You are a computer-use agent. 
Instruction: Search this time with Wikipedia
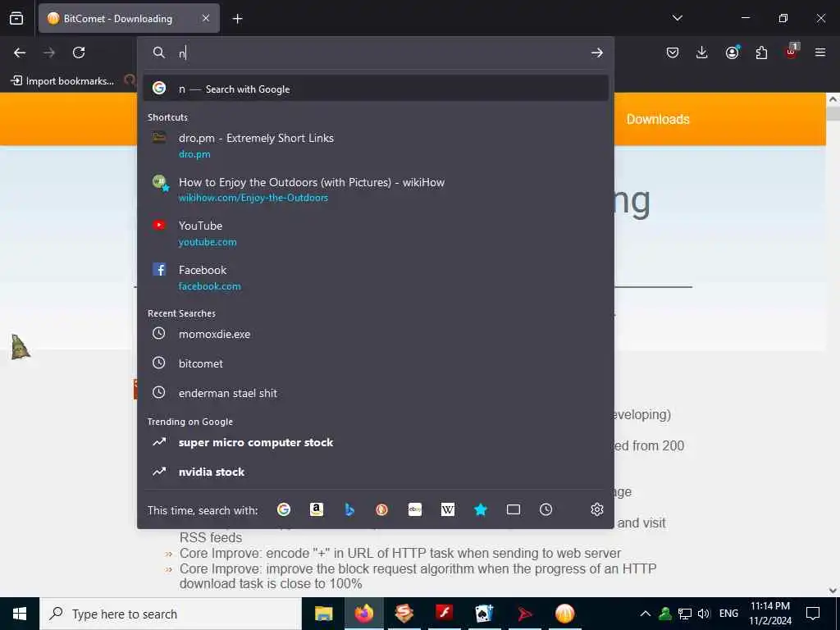[x=448, y=509]
